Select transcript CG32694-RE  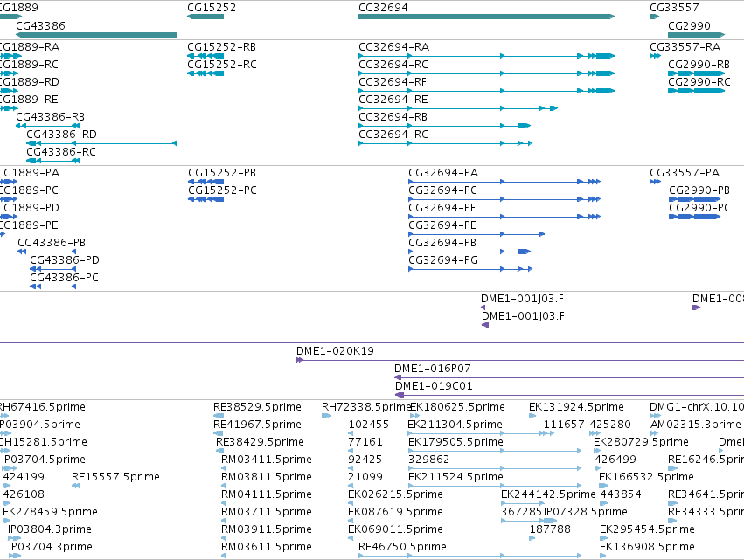coord(458,108)
